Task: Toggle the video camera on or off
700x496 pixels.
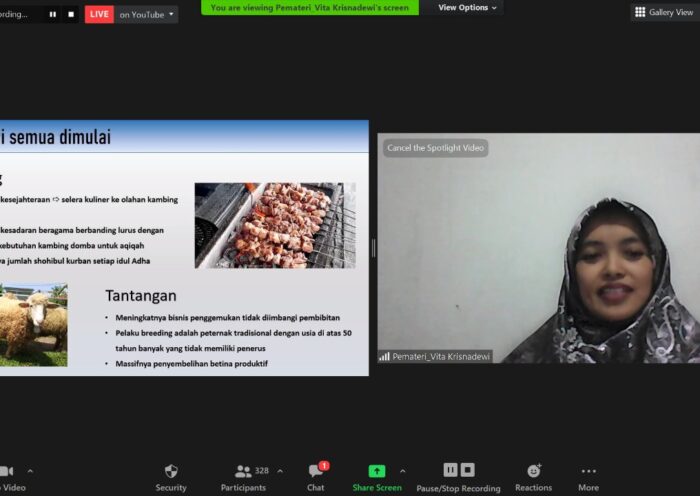Action: [x=6, y=476]
